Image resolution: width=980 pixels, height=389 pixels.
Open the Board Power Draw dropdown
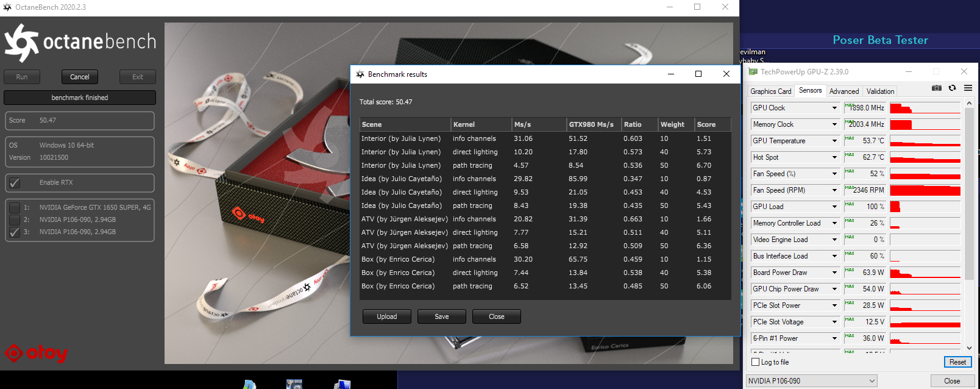coord(835,273)
